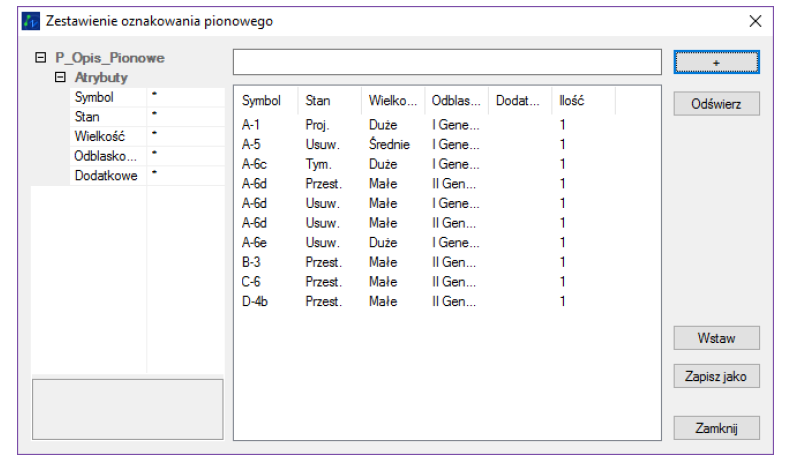
Task: Collapse the Atrybuty tree section
Action: click(60, 77)
